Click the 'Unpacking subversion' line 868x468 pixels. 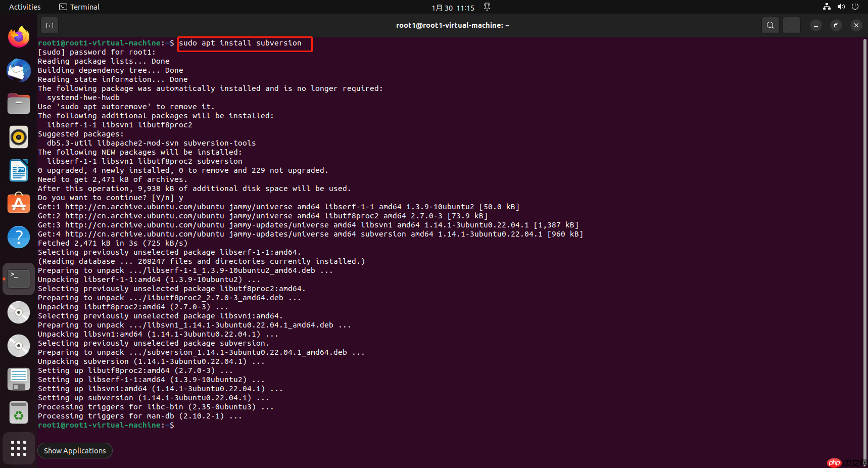tap(152, 362)
